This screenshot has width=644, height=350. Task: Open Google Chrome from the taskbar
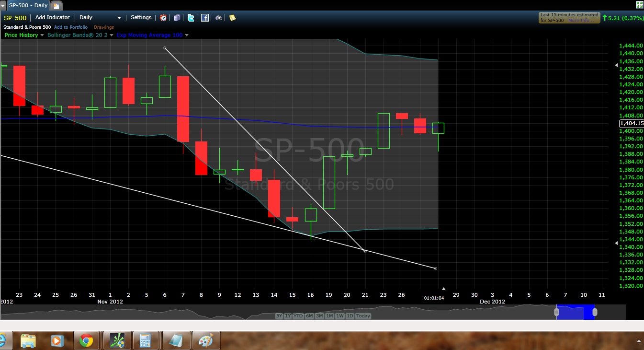[86, 341]
